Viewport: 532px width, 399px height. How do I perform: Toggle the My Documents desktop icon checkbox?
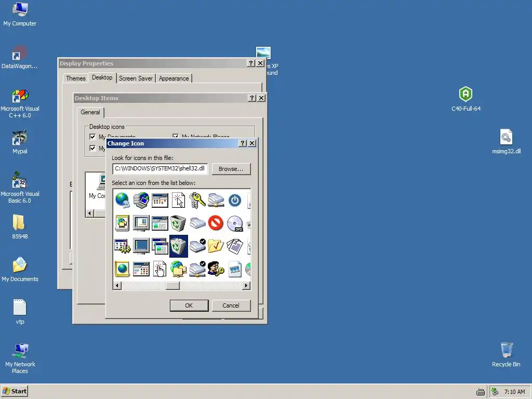tap(92, 137)
